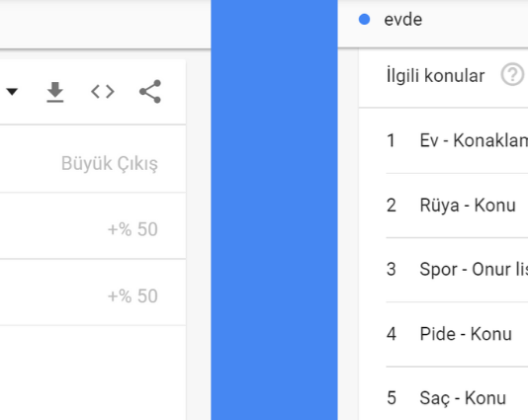The width and height of the screenshot is (528, 420).
Task: Select rank number 3 in related topics
Action: tap(391, 270)
